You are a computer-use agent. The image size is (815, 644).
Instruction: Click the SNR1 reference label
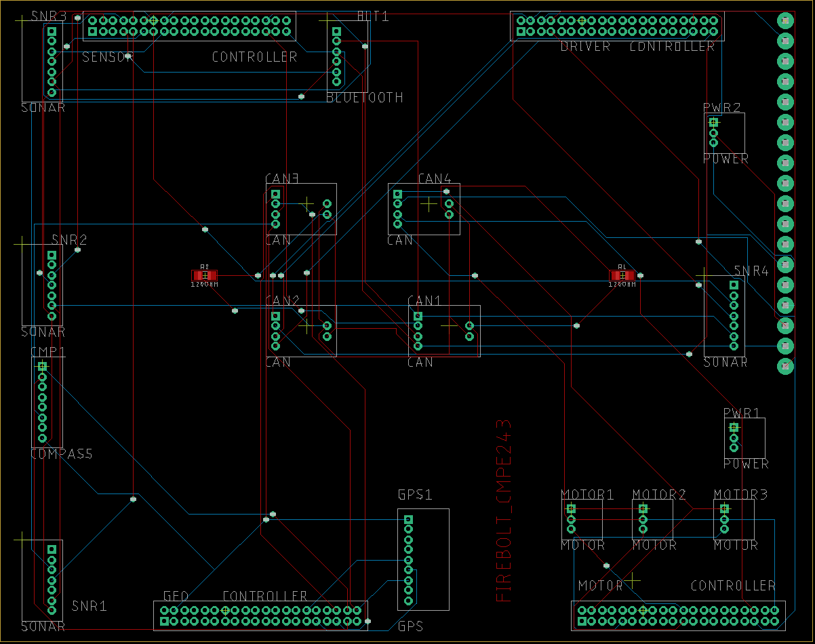(90, 606)
